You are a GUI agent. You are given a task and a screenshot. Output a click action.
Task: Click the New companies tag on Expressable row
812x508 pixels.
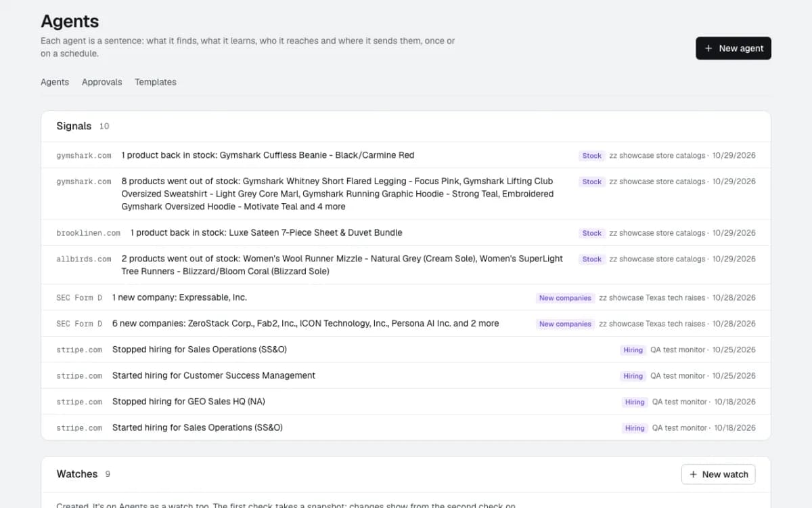click(x=565, y=298)
